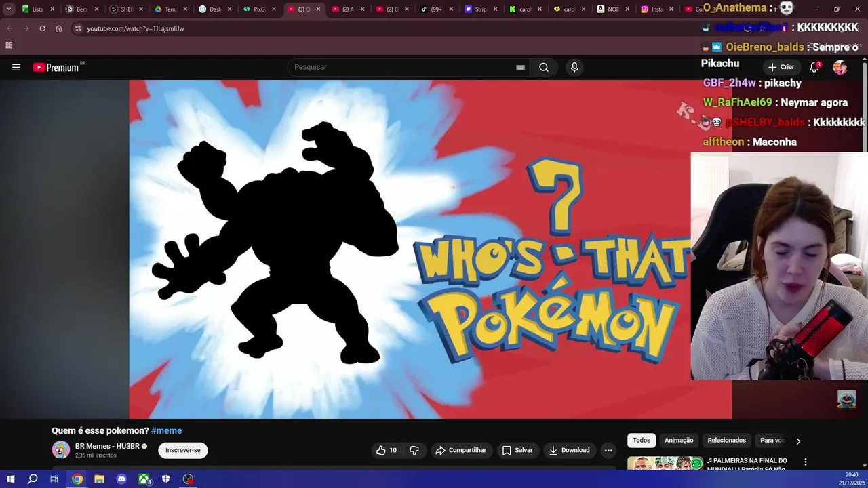Open Task View on the taskbar
This screenshot has height=488, width=868.
click(54, 479)
